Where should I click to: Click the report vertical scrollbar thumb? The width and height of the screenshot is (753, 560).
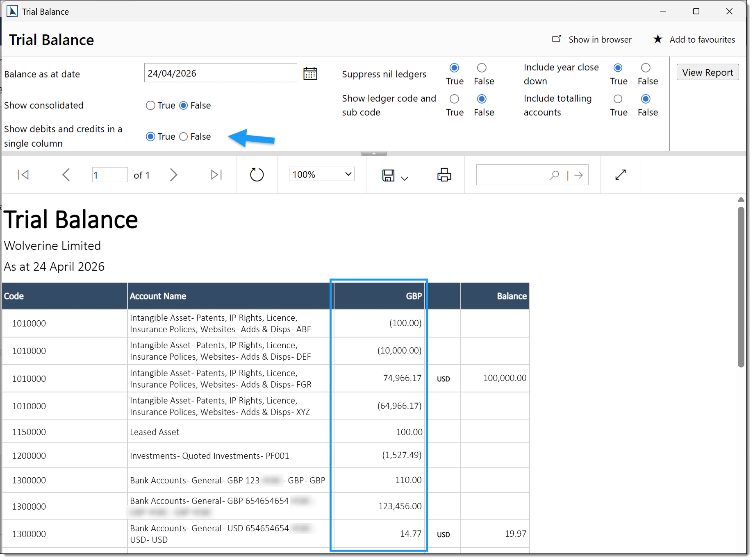[741, 287]
